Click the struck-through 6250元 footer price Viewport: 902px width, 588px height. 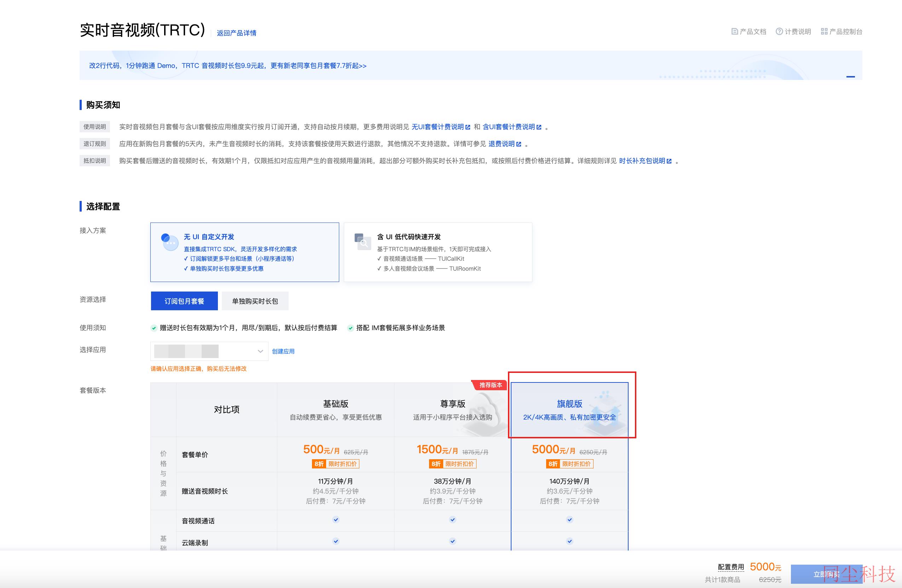(x=770, y=580)
